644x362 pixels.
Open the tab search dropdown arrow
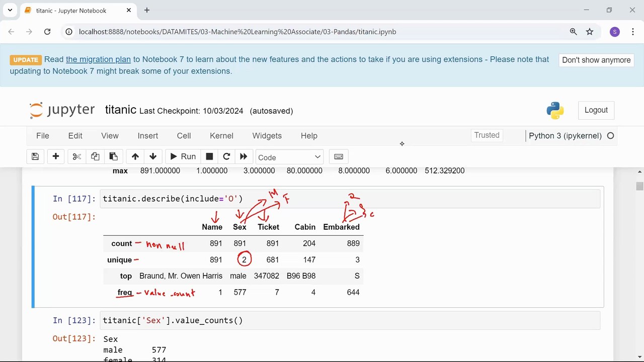(x=10, y=10)
